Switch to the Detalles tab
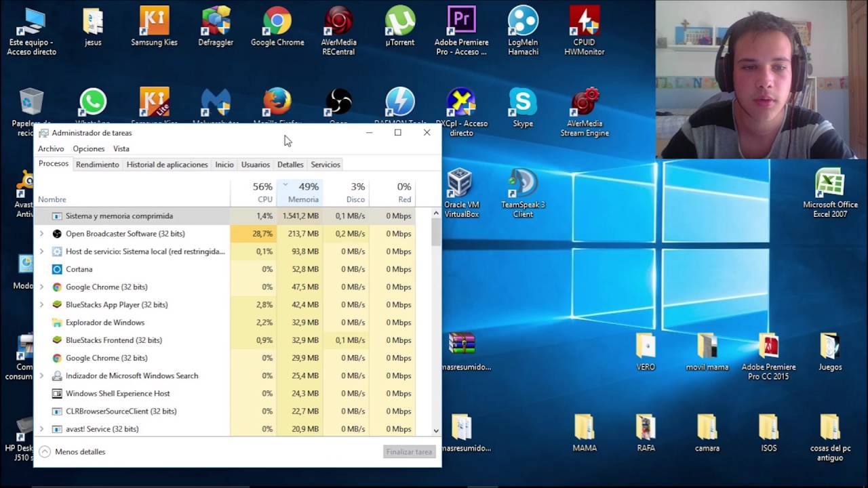Screen dimensions: 868x488 290,165
